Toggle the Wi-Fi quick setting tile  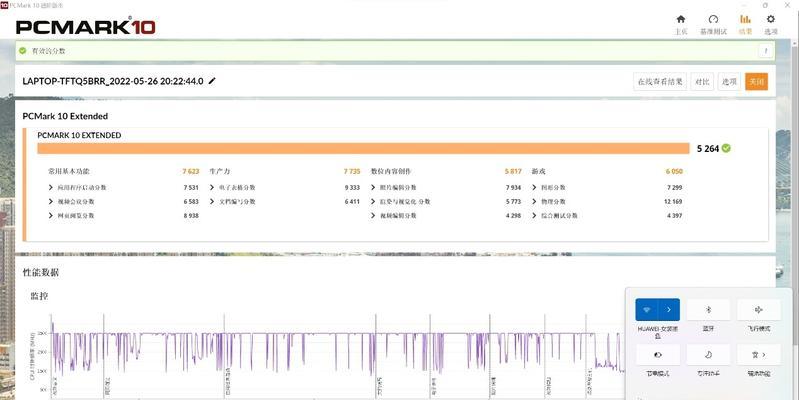pos(647,310)
